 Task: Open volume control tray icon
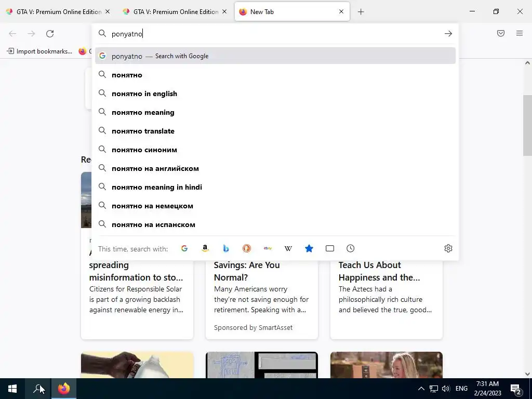(x=446, y=389)
